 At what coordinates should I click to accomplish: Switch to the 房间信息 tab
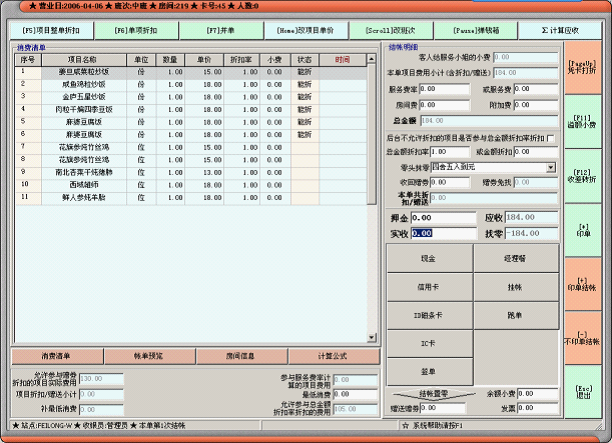coord(241,356)
